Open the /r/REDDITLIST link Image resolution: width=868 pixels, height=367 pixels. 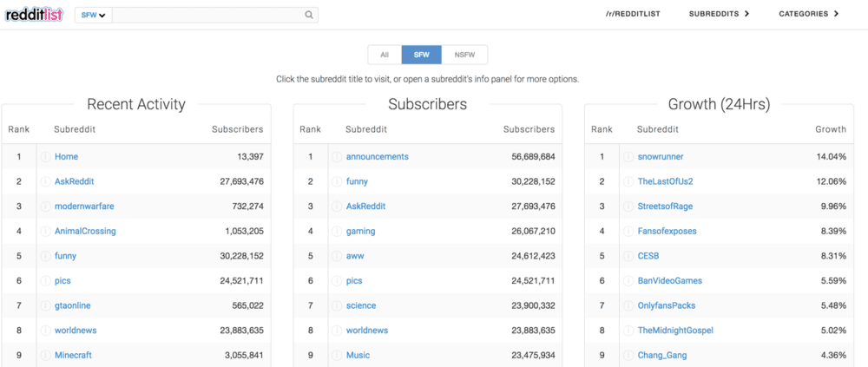point(633,14)
